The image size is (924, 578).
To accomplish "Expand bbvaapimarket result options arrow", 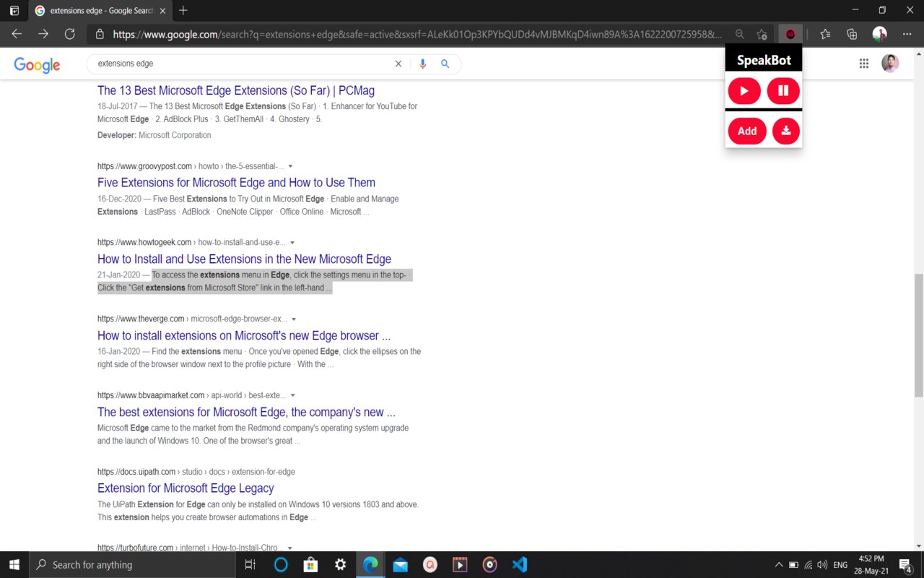I will pyautogui.click(x=292, y=395).
